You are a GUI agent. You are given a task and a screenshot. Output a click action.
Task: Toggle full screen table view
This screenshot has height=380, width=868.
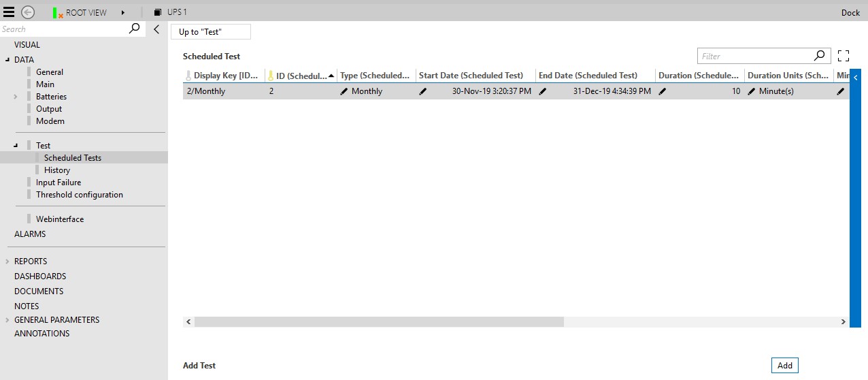[844, 56]
